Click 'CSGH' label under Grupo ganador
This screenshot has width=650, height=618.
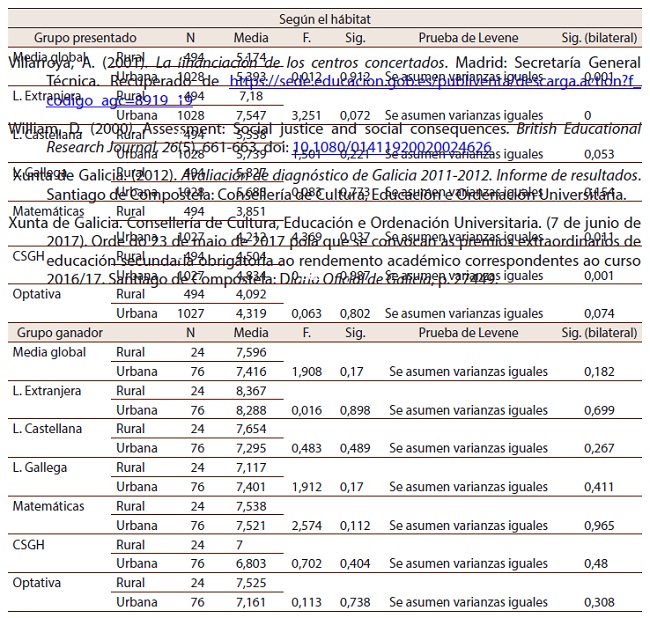click(x=28, y=544)
